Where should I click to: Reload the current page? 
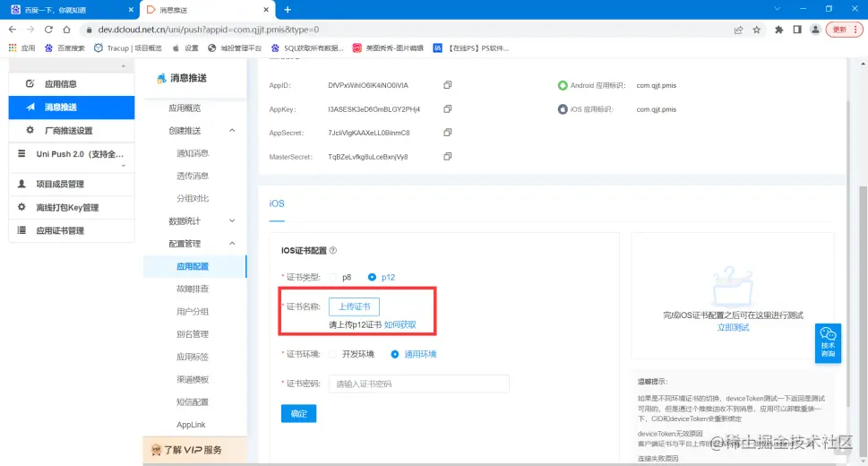48,30
